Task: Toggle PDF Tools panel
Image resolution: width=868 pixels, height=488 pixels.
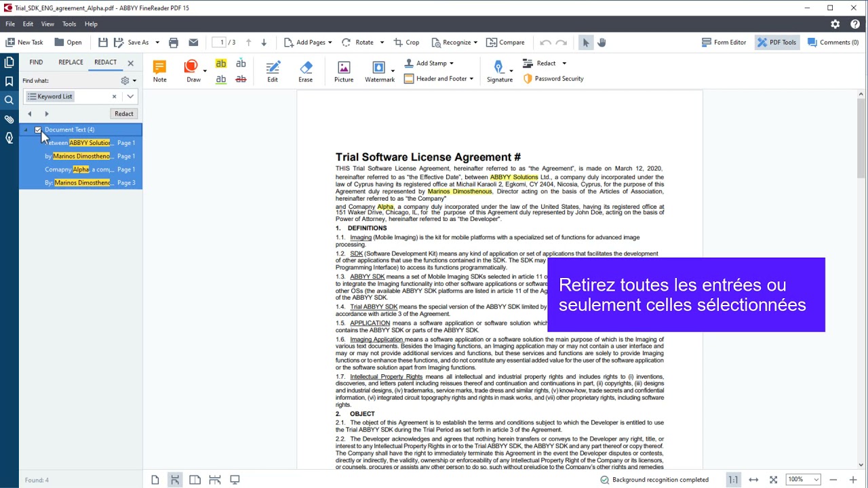Action: click(777, 42)
